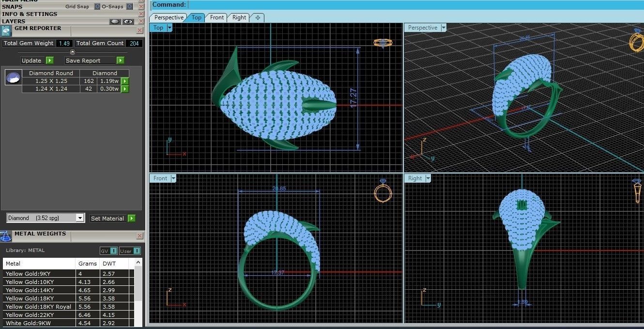The height and width of the screenshot is (329, 644).
Task: Click the 162 gem count cell
Action: point(89,81)
